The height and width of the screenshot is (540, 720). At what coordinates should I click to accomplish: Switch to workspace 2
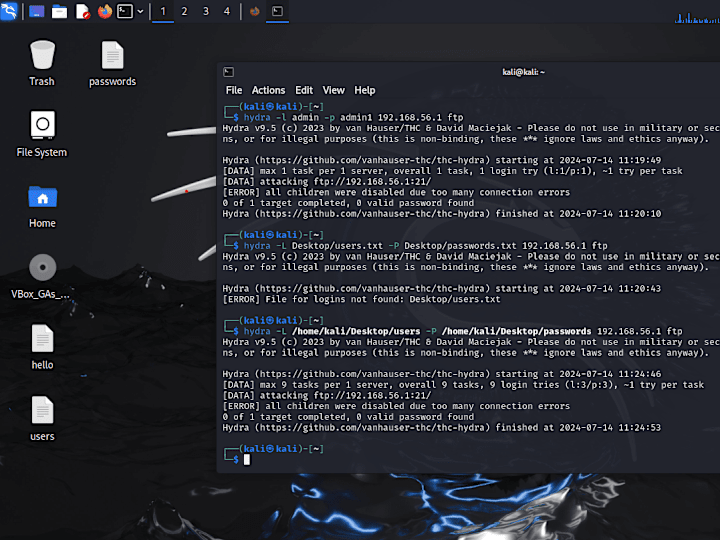(184, 11)
